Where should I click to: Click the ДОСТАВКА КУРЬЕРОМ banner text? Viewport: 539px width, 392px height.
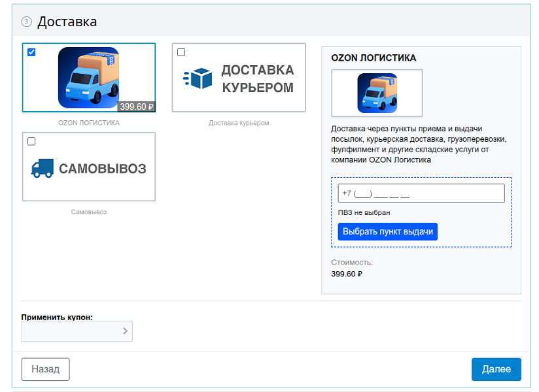[x=258, y=78]
